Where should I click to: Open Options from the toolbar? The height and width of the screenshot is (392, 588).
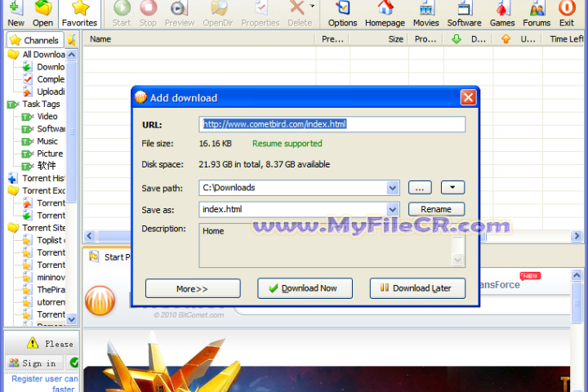pos(342,14)
